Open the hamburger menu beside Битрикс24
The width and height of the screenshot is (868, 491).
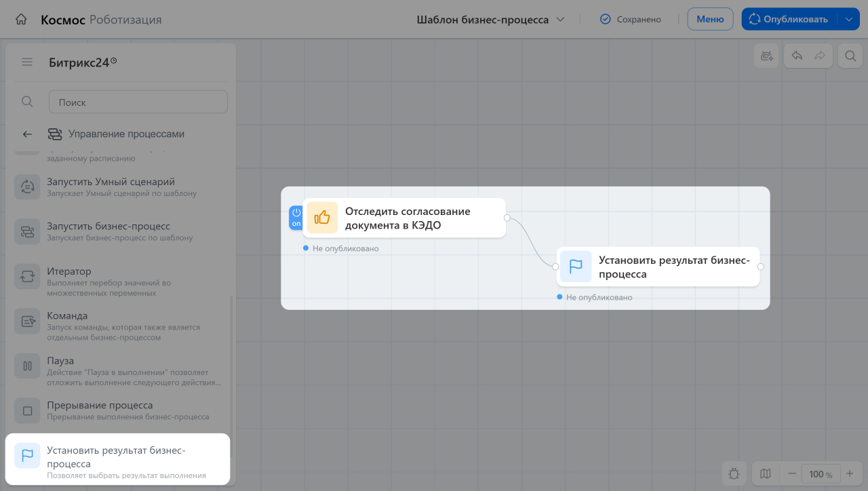coord(27,62)
